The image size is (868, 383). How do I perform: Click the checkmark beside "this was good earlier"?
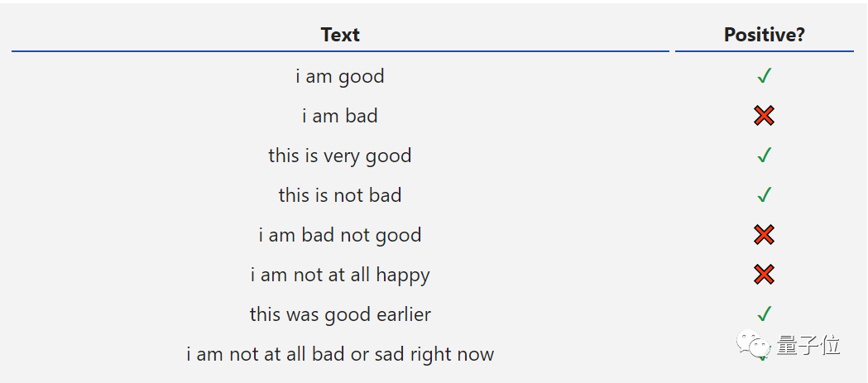pos(764,314)
